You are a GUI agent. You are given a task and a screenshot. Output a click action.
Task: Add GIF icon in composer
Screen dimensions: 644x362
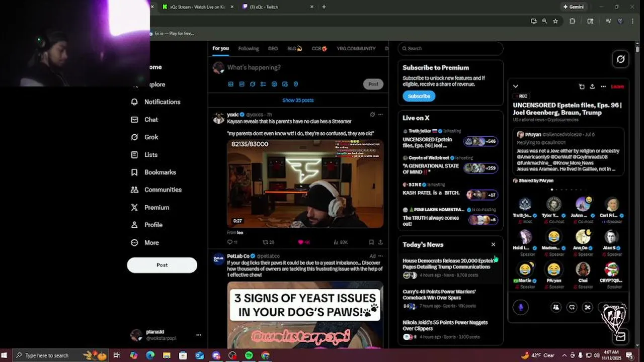coord(242,84)
